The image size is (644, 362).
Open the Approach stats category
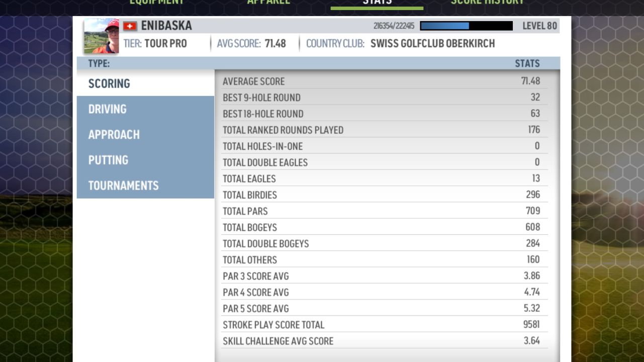(145, 135)
